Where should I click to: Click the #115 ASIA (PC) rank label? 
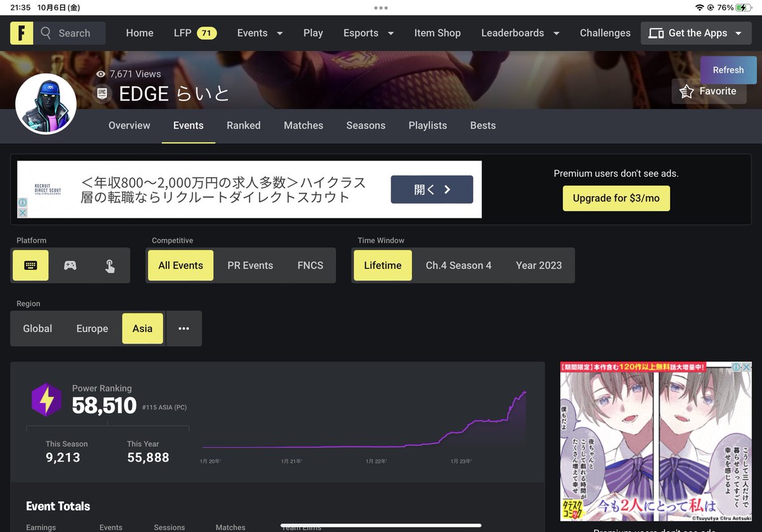164,408
